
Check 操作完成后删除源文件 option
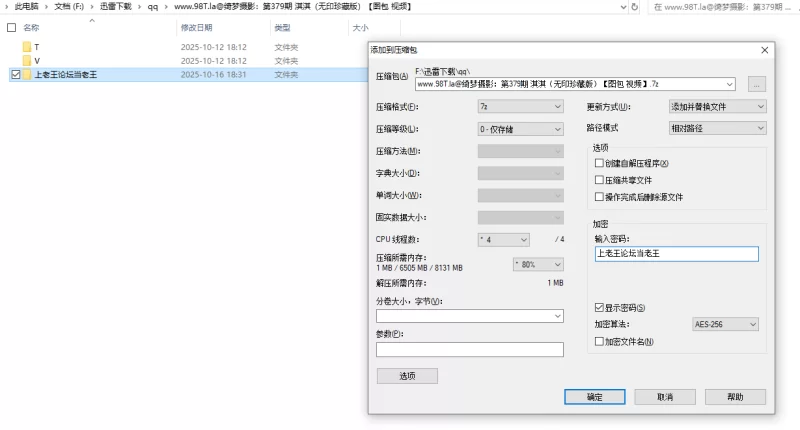(599, 197)
